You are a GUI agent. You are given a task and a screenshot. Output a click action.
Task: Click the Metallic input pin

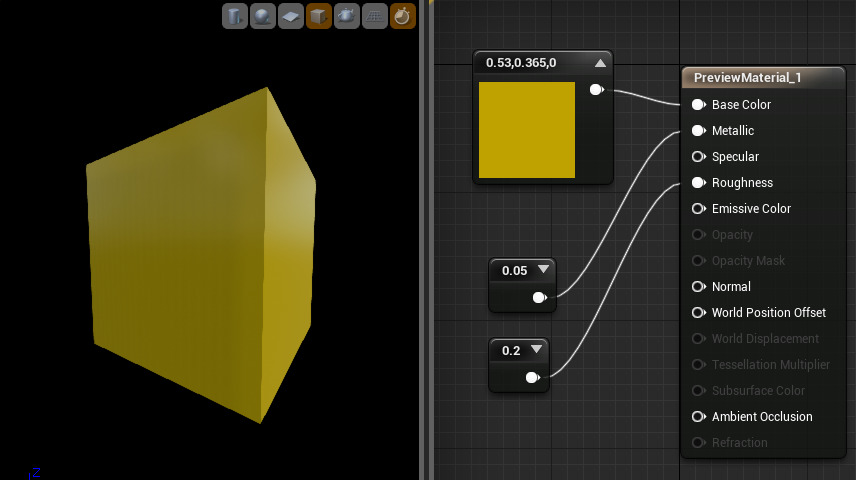(698, 131)
